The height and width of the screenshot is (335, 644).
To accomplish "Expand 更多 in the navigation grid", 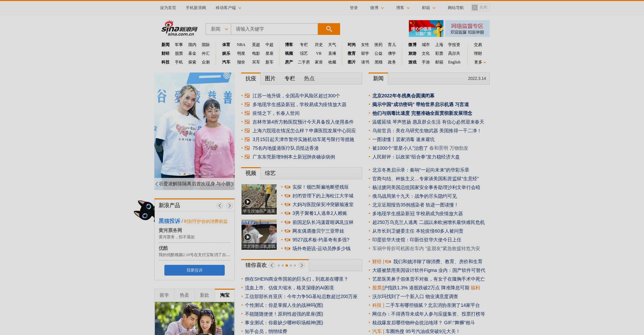I will pos(480,62).
